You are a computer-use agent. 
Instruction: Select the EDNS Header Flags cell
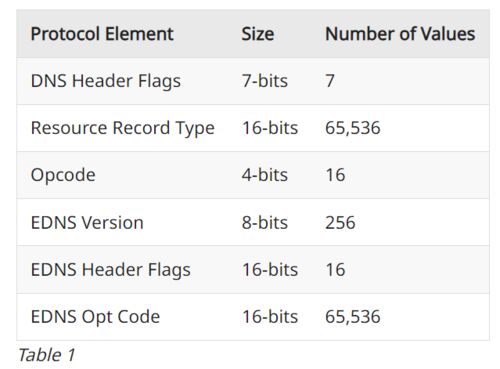point(111,270)
